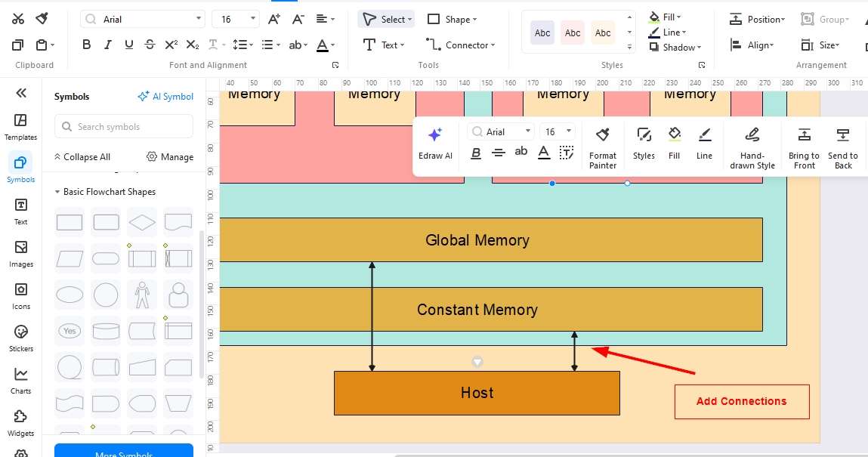This screenshot has width=868, height=457.
Task: Open the font color swatch picker
Action: (x=325, y=45)
